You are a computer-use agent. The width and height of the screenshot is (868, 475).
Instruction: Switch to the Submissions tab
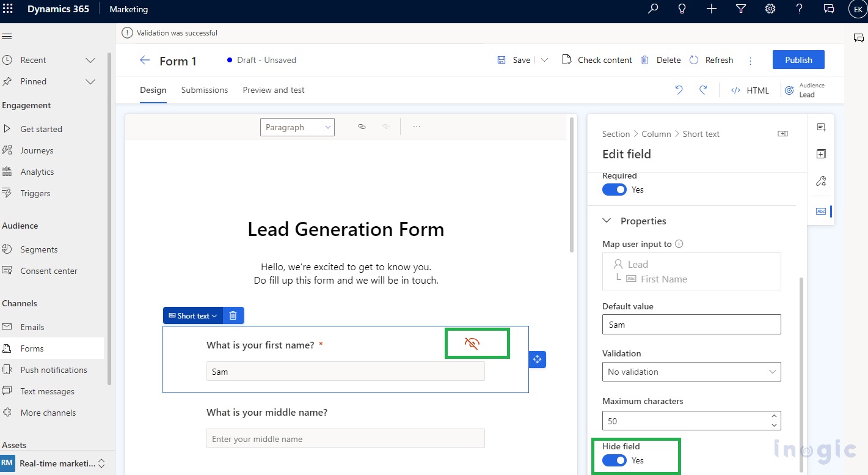point(205,90)
